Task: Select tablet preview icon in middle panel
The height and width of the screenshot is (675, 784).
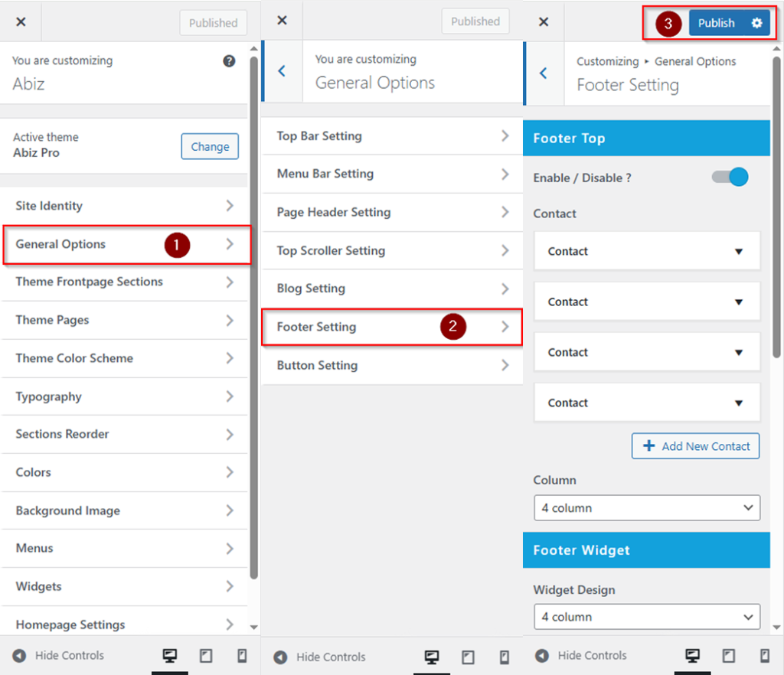Action: (467, 657)
